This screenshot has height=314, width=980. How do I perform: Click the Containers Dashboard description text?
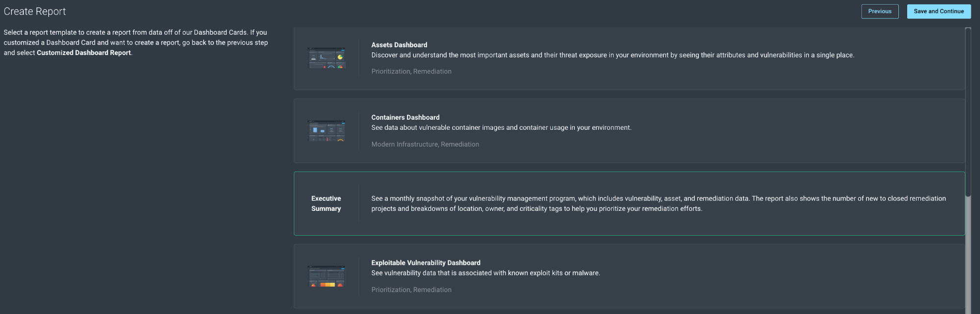point(501,128)
